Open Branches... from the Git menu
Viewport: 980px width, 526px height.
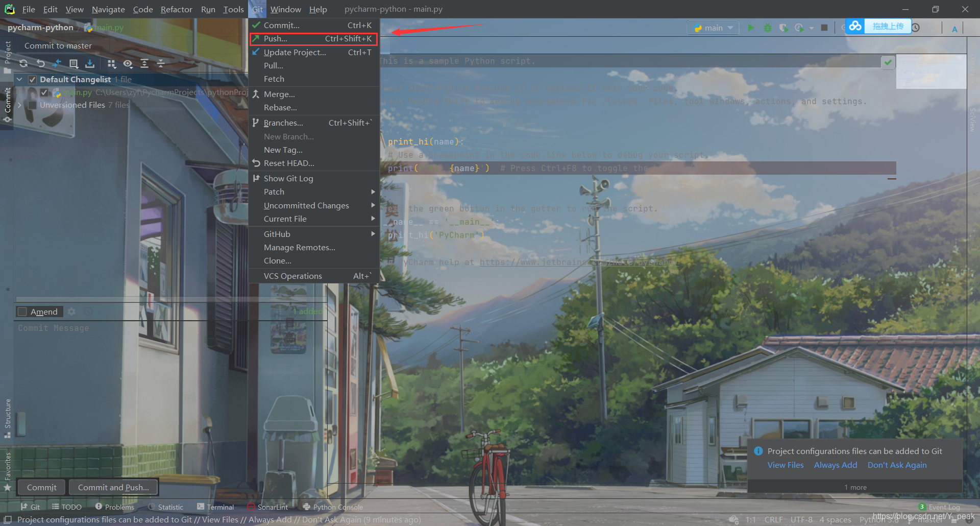pos(313,123)
